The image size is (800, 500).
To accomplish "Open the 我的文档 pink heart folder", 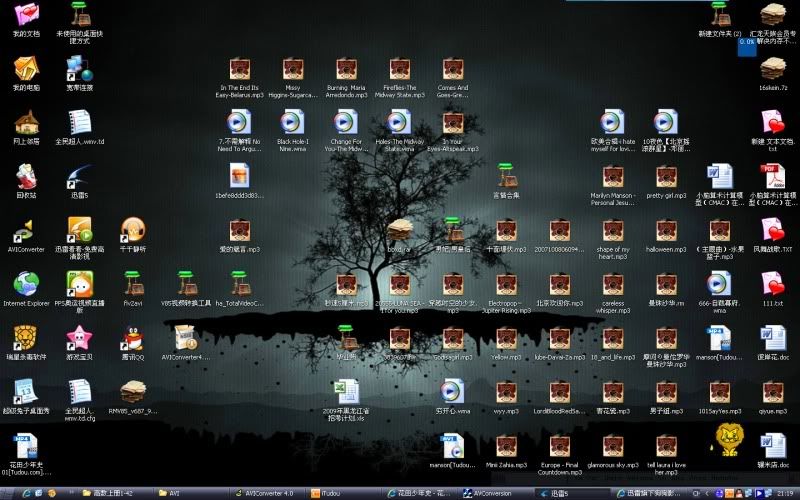I will pyautogui.click(x=26, y=14).
